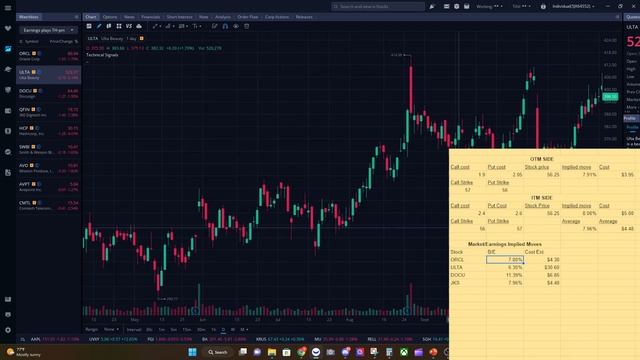Select QFIN row in the watchlist

point(49,112)
